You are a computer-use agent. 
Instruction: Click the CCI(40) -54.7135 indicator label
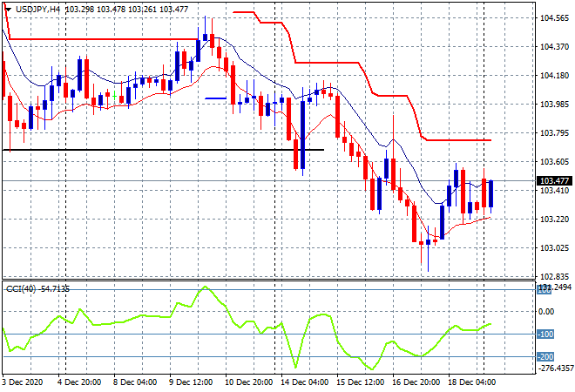tap(37, 289)
